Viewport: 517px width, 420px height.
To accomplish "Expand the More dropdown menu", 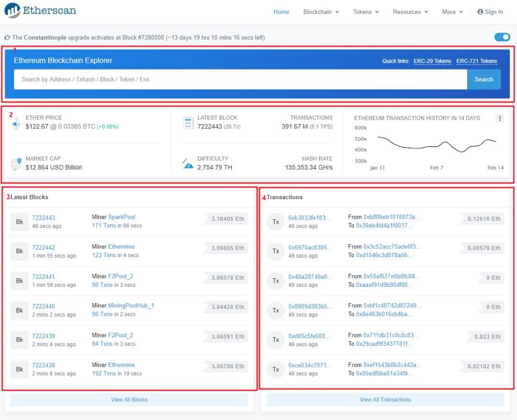I will pos(452,12).
